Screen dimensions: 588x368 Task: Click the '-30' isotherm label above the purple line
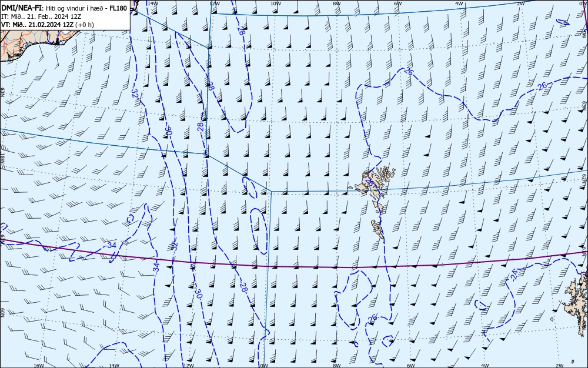click(168, 131)
